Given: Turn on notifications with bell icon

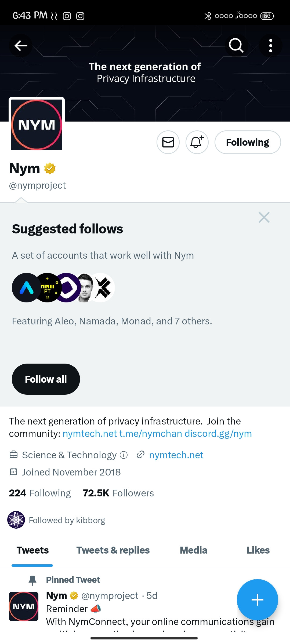Looking at the screenshot, I should (197, 142).
